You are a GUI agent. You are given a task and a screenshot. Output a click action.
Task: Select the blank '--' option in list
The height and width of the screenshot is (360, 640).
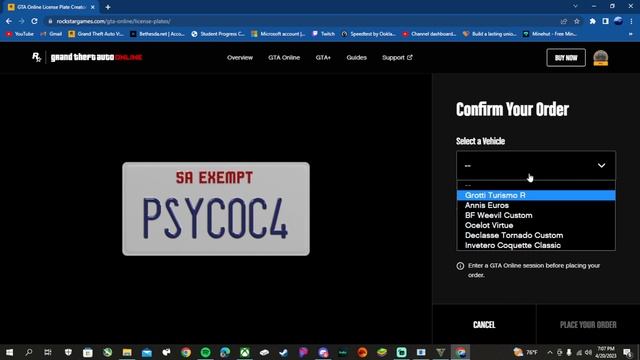(536, 185)
